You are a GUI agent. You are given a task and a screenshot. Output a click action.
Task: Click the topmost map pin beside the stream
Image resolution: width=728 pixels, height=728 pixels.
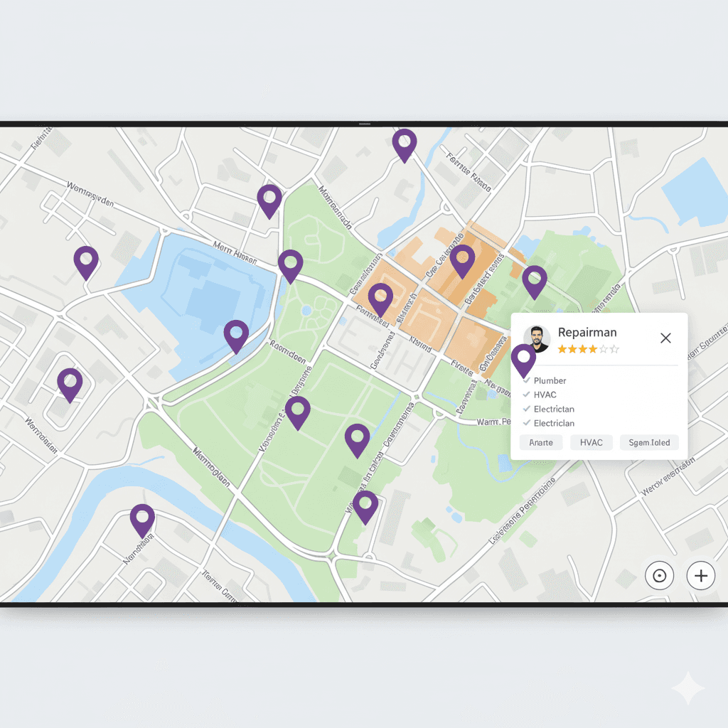click(404, 144)
